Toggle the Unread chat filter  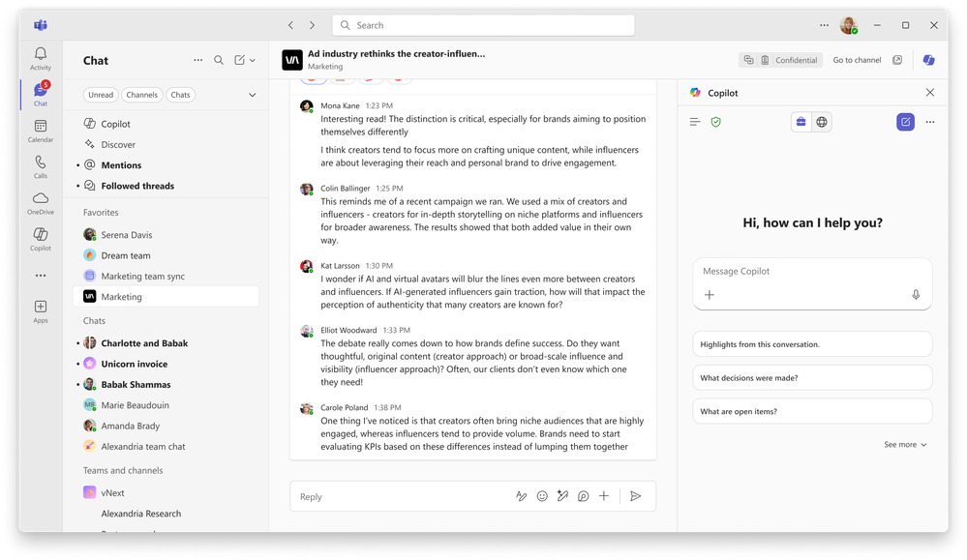pyautogui.click(x=101, y=95)
